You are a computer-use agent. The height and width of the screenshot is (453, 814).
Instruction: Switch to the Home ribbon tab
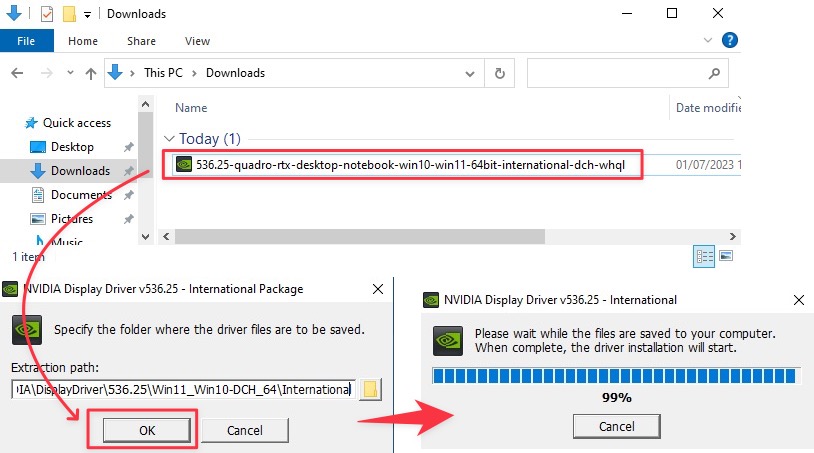tap(83, 41)
